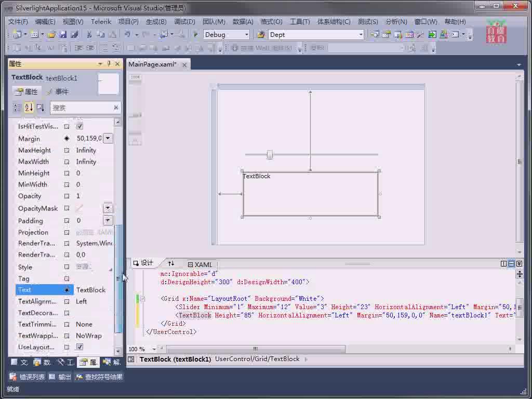Expand the OpacityMask value dropdown
Viewport: 532px width, 399px height.
[x=108, y=208]
